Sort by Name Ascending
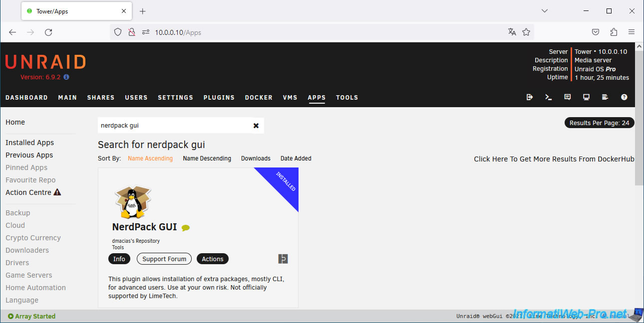 coord(150,159)
